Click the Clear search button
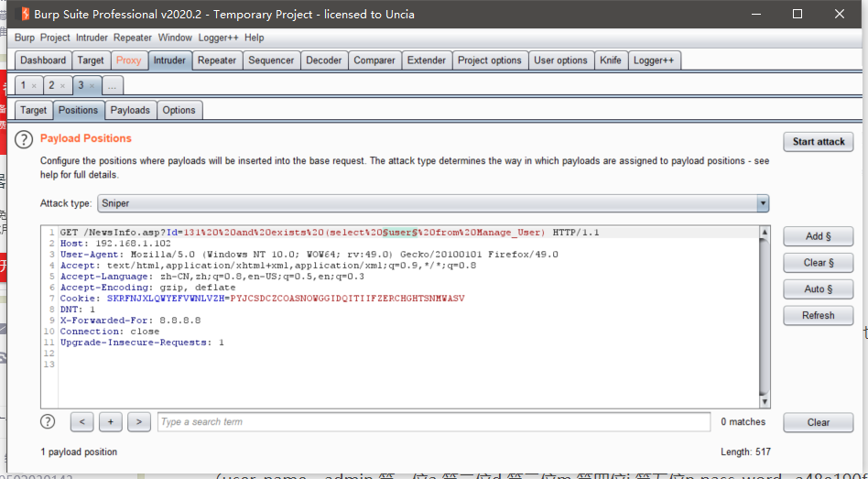 click(819, 422)
